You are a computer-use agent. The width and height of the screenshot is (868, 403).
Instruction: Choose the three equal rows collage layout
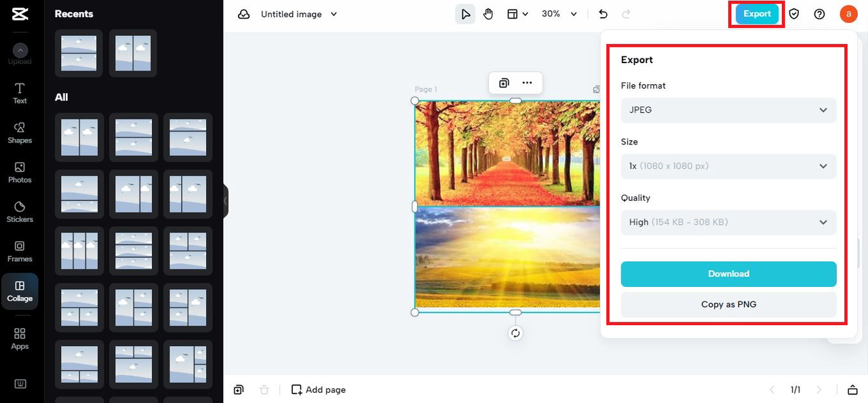coord(134,250)
